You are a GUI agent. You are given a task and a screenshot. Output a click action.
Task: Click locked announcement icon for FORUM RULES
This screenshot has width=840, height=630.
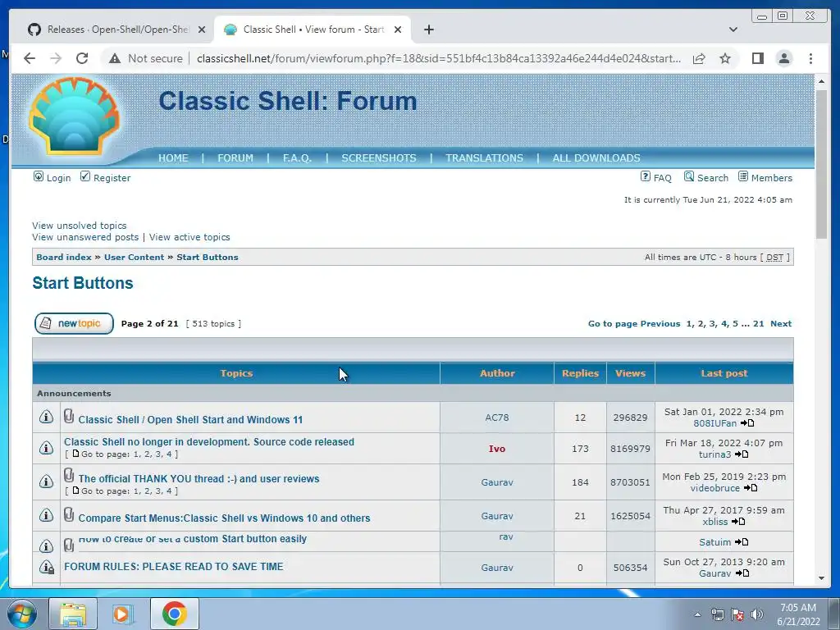pyautogui.click(x=46, y=566)
